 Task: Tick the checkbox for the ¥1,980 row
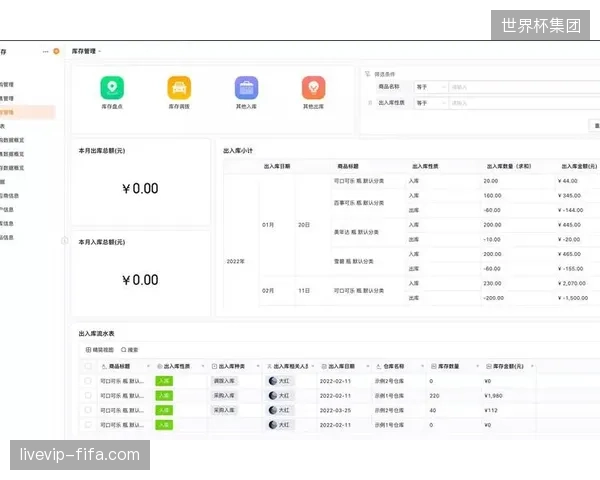[x=88, y=395]
